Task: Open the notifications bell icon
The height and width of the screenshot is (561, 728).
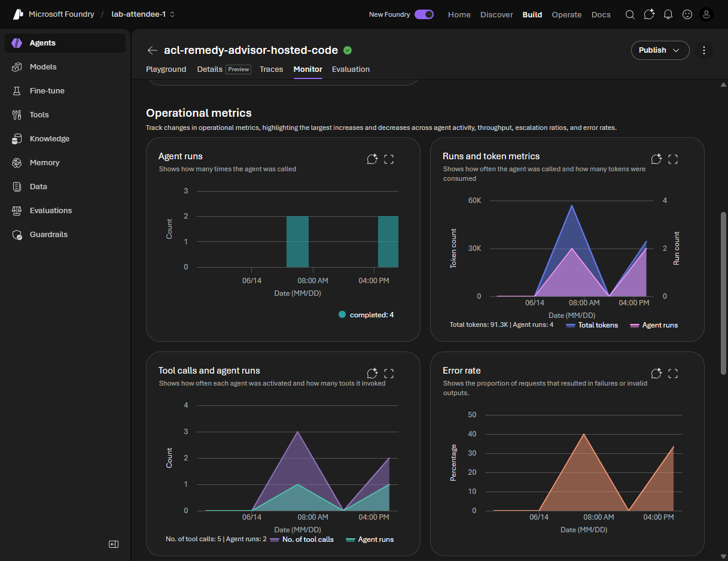Action: tap(668, 14)
